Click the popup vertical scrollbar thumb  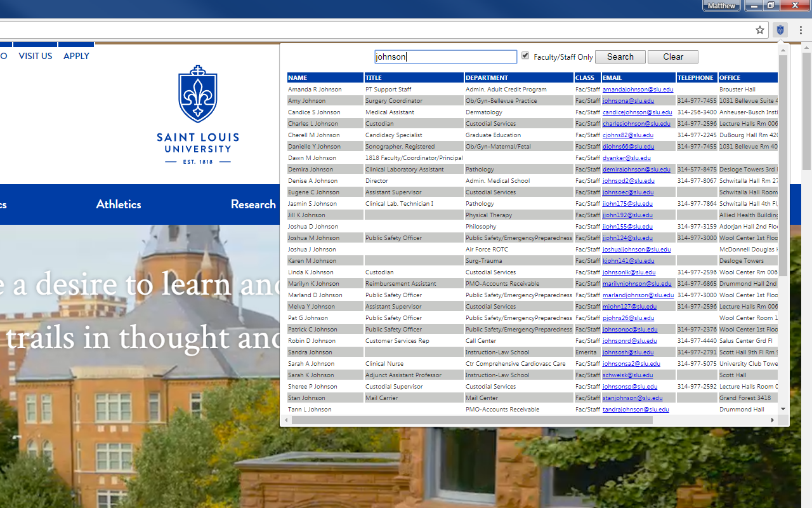click(x=783, y=165)
